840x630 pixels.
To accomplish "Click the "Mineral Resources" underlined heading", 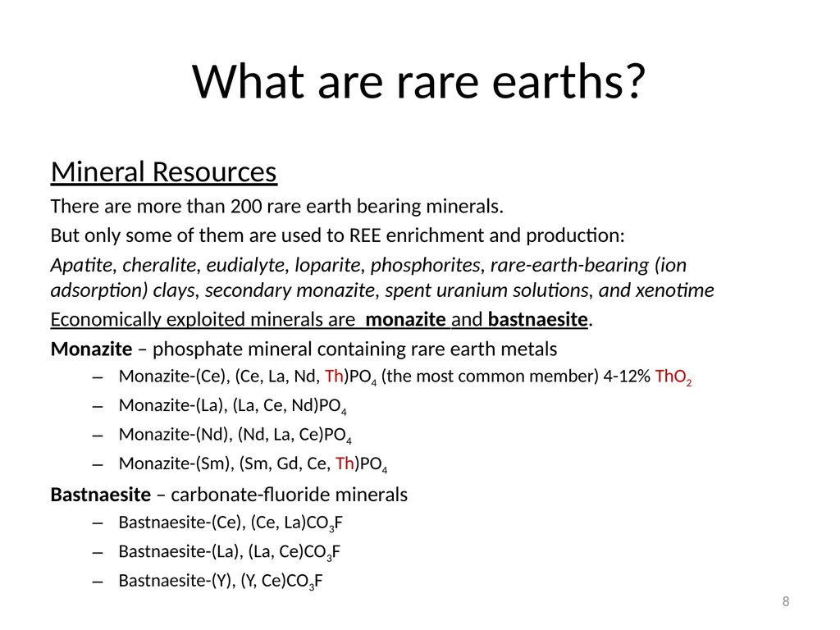I will (164, 172).
